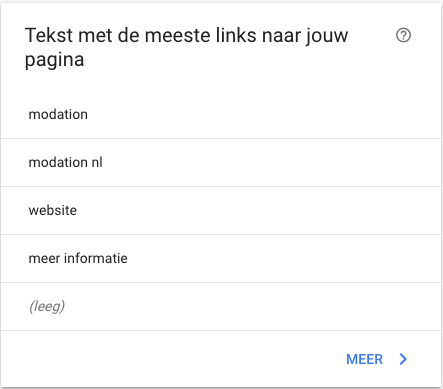
Task: Click the italic '(leeg)' label
Action: 47,306
